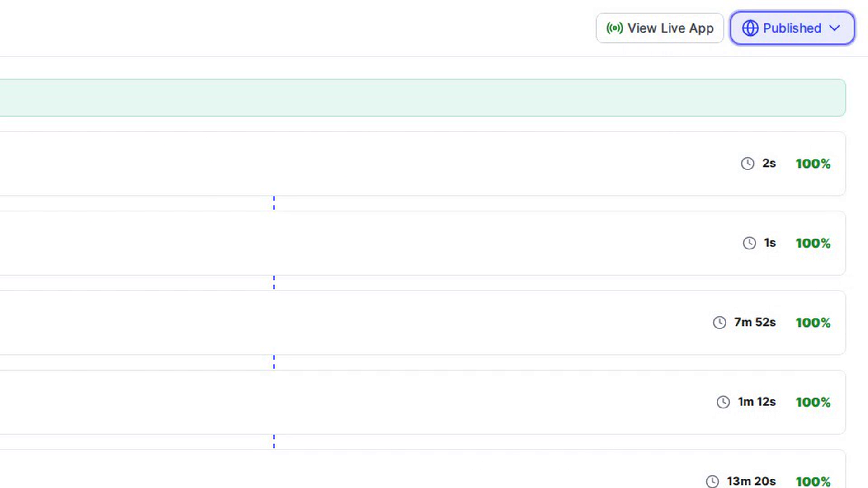Image resolution: width=868 pixels, height=488 pixels.
Task: Select the 1m 12s duration value
Action: pos(757,402)
